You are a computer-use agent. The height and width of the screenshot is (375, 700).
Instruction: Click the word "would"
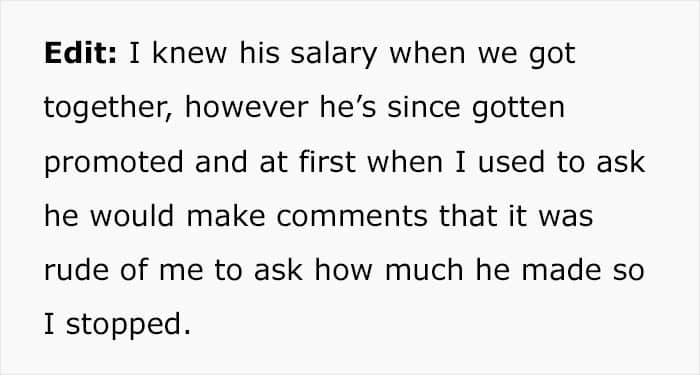pyautogui.click(x=132, y=216)
